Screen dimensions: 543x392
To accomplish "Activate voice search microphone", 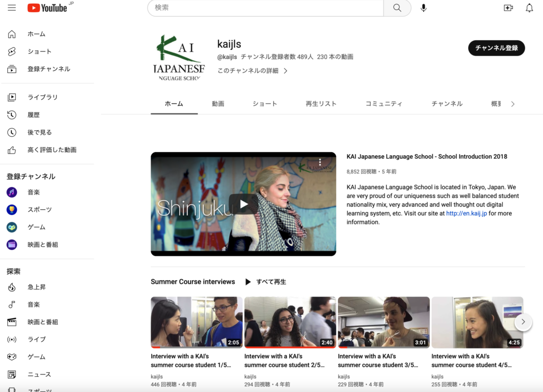I will coord(423,7).
